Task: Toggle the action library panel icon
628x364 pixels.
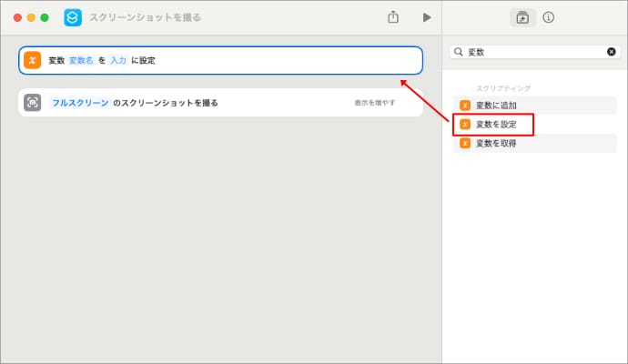Action: 522,17
